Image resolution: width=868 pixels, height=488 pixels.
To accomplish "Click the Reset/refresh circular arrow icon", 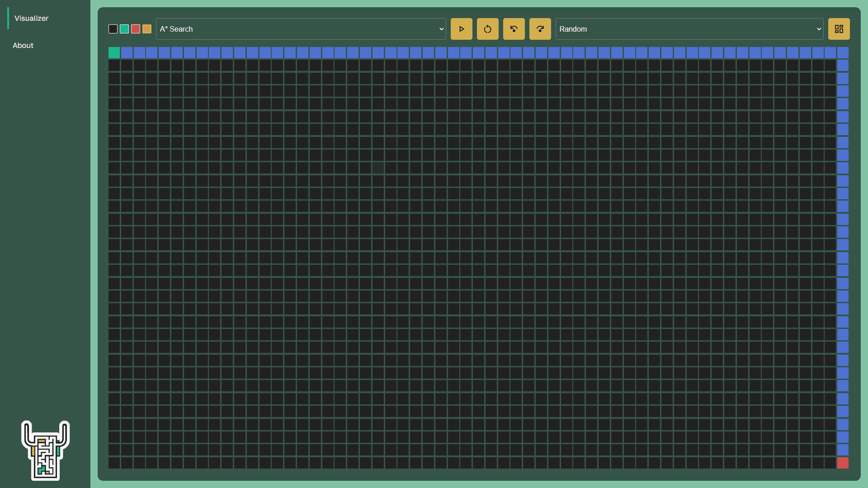I will pos(488,28).
